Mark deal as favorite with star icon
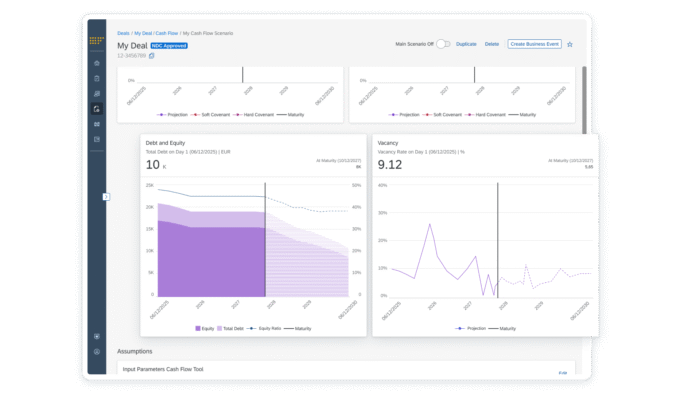 570,44
